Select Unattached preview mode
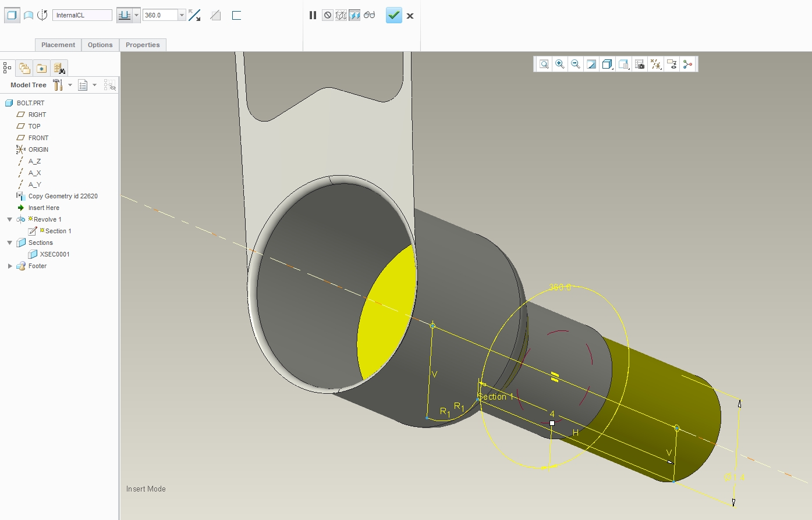Screen dimensions: 812x520 coord(341,15)
